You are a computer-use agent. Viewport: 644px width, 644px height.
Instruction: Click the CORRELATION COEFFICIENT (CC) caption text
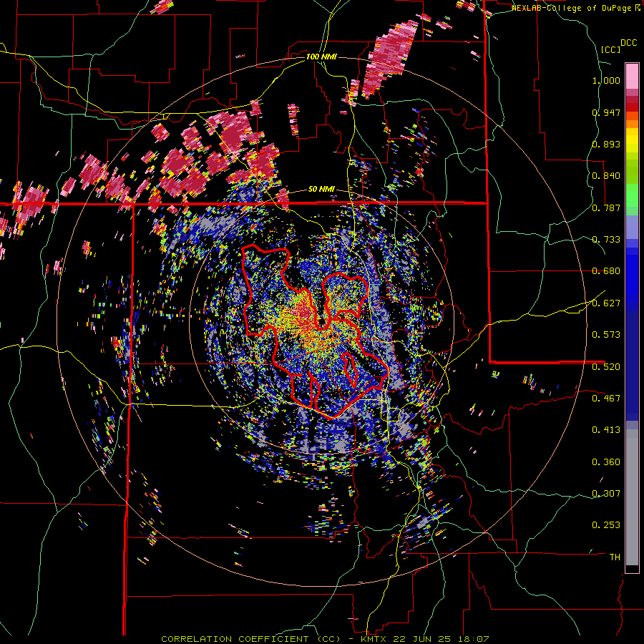pos(251,639)
